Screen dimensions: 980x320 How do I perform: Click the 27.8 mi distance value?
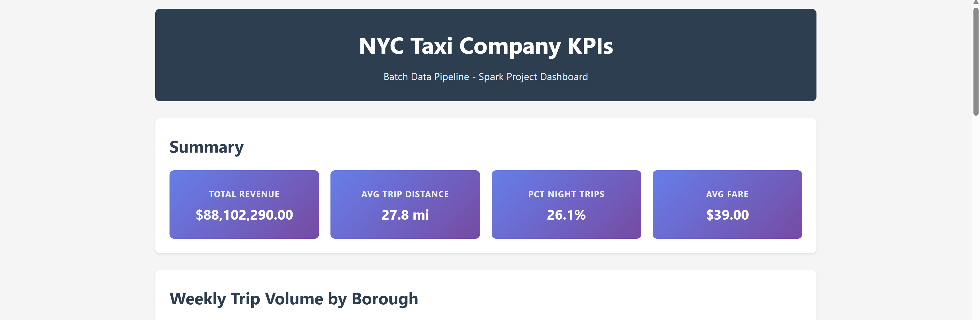click(x=405, y=215)
